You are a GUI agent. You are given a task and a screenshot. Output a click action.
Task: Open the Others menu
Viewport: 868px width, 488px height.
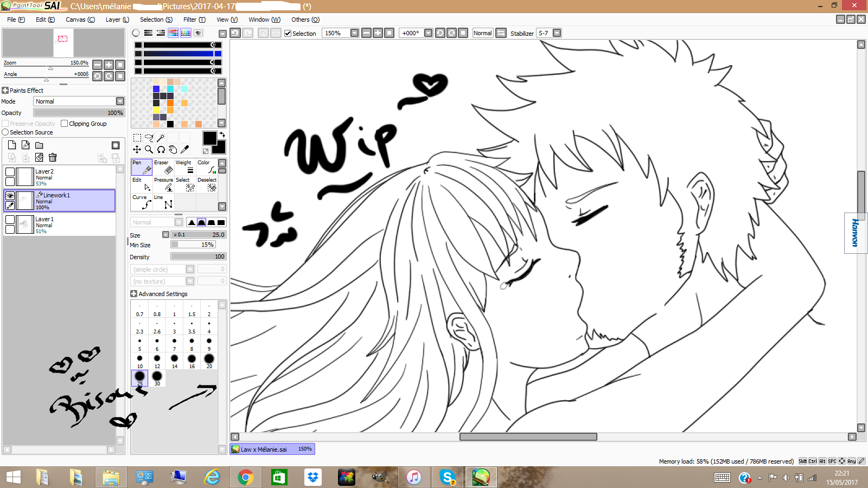[305, 20]
